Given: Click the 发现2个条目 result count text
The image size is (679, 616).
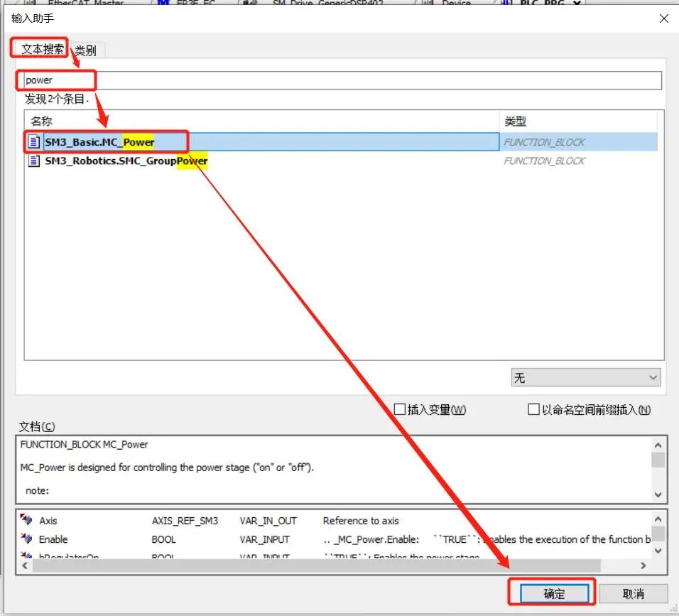Looking at the screenshot, I should (57, 99).
